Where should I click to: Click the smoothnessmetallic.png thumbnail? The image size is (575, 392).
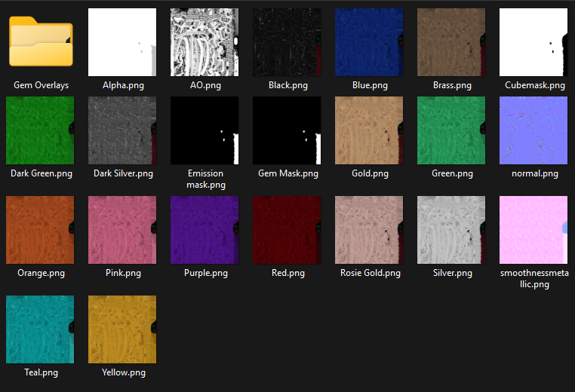(x=533, y=230)
